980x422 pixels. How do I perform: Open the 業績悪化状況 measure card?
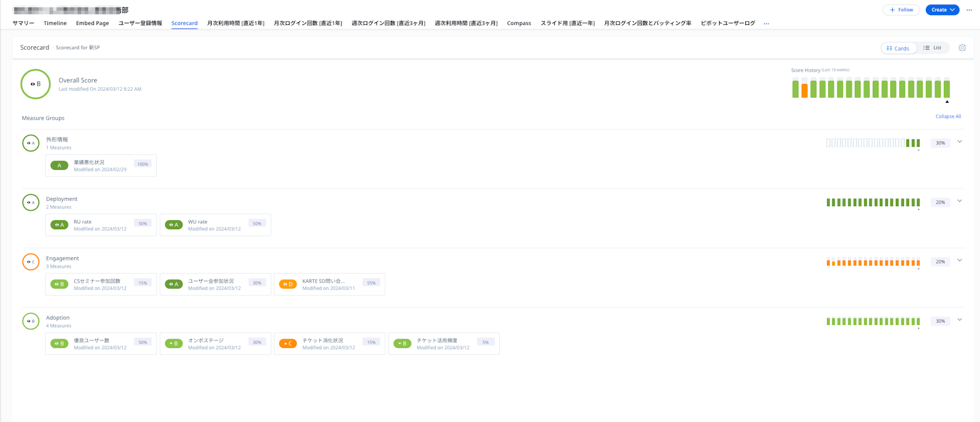(x=101, y=166)
